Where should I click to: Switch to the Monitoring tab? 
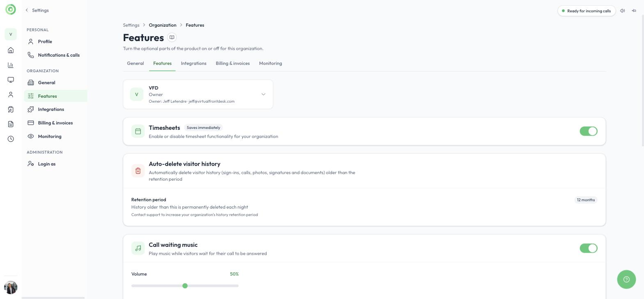coord(270,63)
